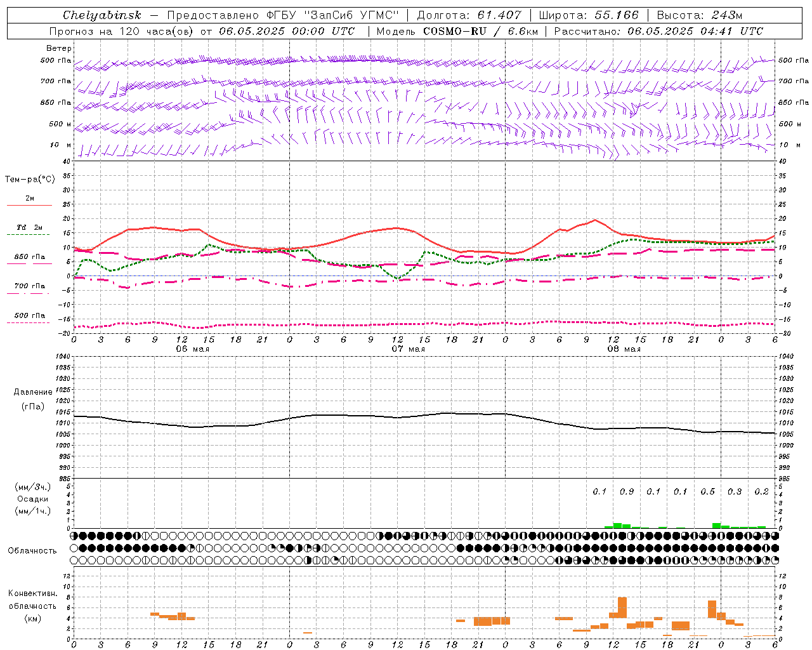This screenshot has width=812, height=650.
Task: Click the '2м' temperature legend entry
Action: click(30, 199)
